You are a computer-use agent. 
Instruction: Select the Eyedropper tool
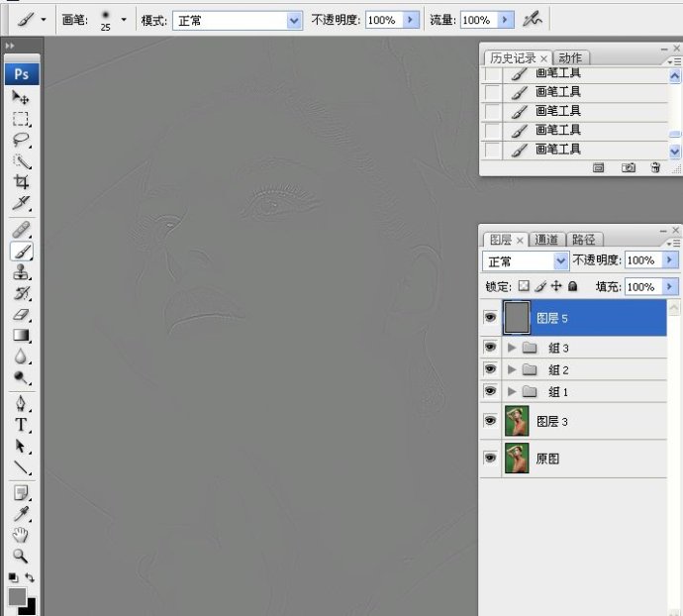[x=21, y=514]
